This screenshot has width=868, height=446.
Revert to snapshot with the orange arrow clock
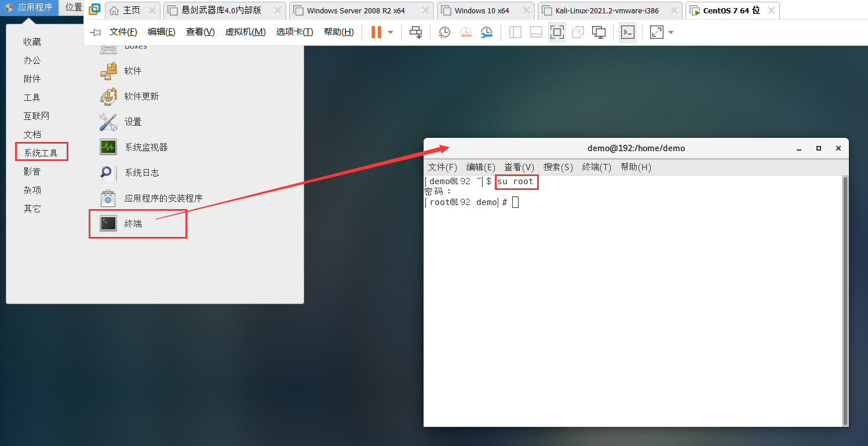[x=466, y=32]
